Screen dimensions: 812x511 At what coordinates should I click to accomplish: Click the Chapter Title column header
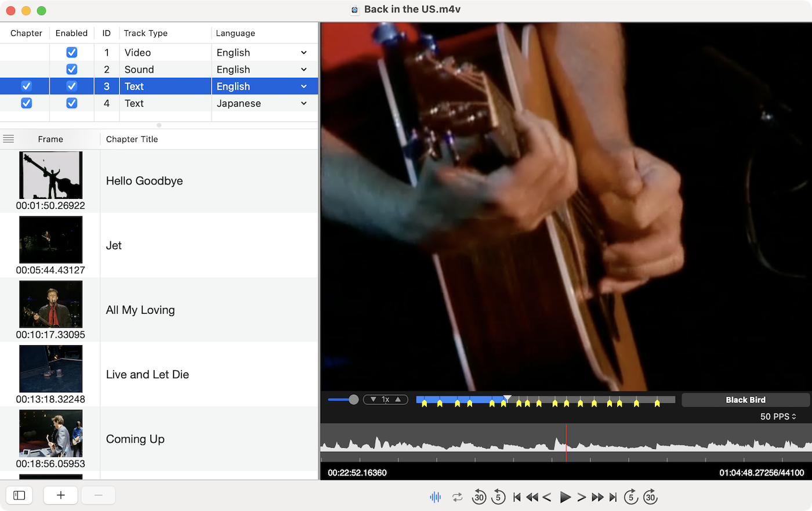tap(132, 139)
